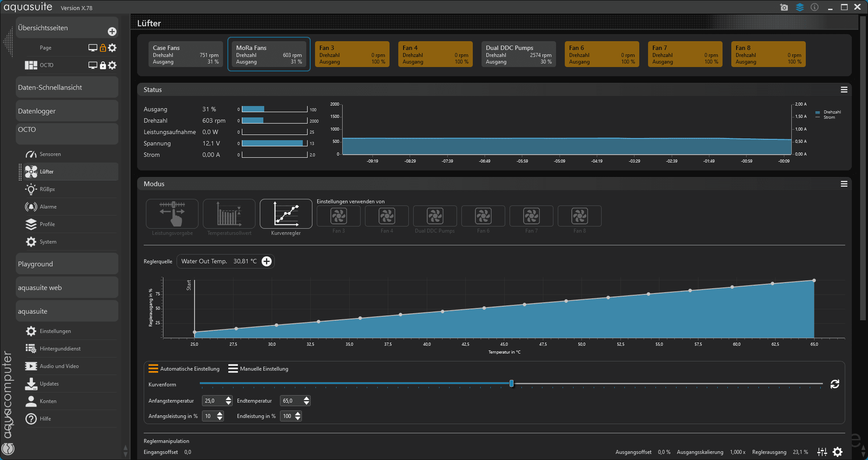Expand the Playground section
Viewport: 868px width, 460px height.
67,264
